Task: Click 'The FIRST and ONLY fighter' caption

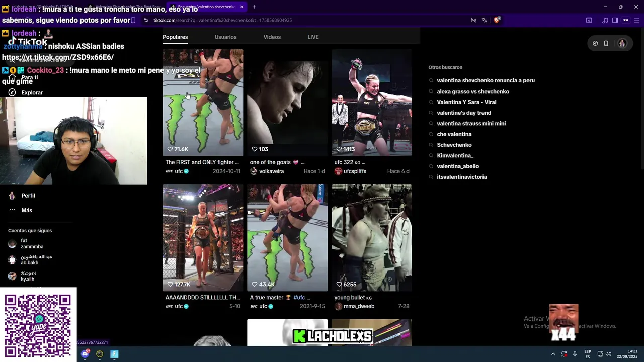Action: pos(202,162)
